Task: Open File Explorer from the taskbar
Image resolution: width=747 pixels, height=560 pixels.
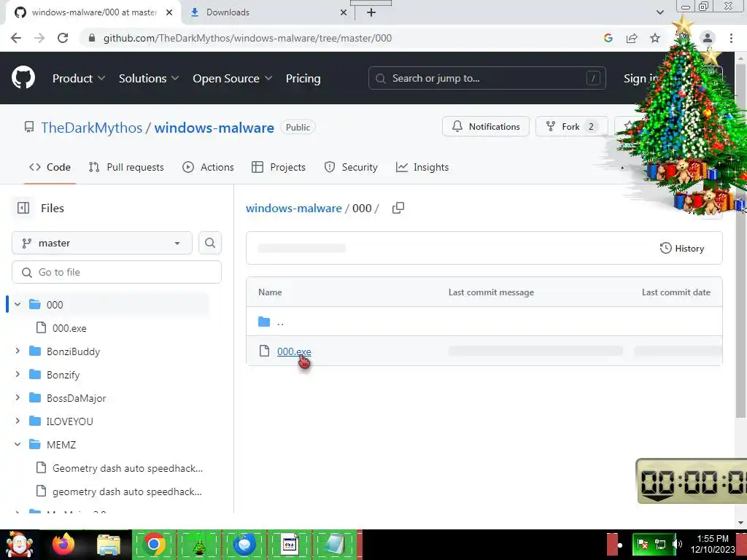Action: pyautogui.click(x=109, y=545)
